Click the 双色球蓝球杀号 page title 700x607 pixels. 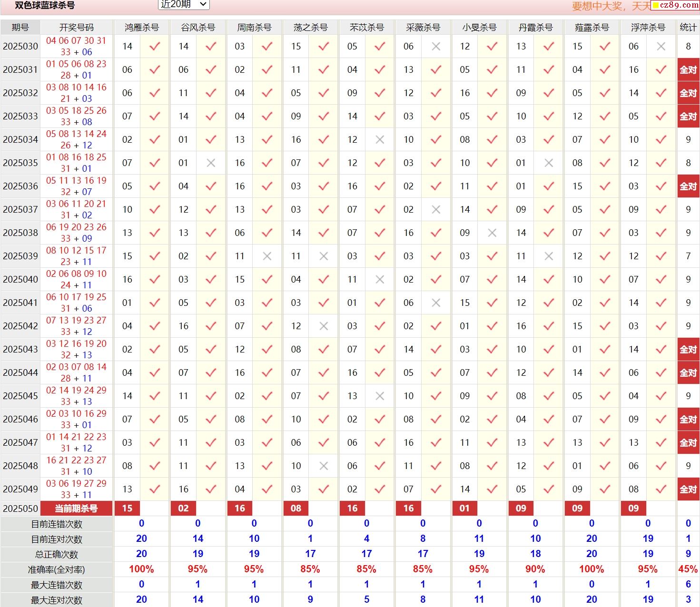pyautogui.click(x=45, y=6)
